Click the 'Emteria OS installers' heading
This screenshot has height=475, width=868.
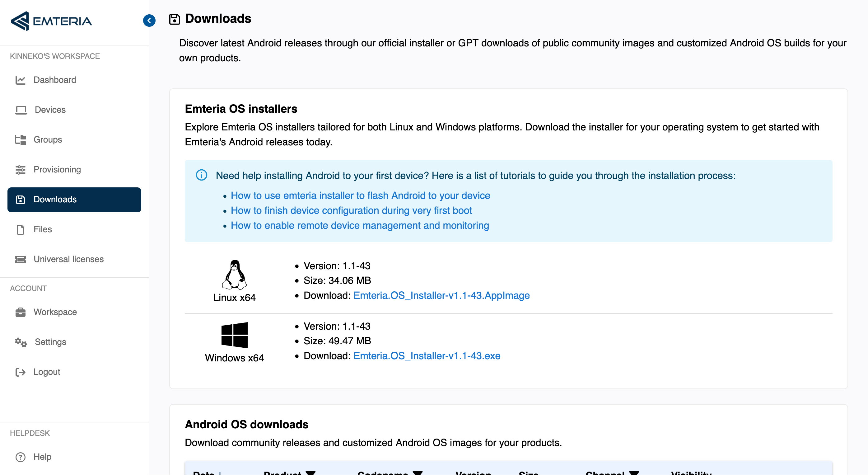coord(241,109)
